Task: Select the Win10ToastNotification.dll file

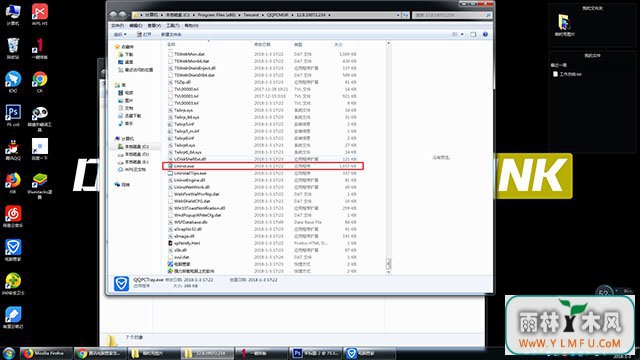Action: click(x=196, y=208)
